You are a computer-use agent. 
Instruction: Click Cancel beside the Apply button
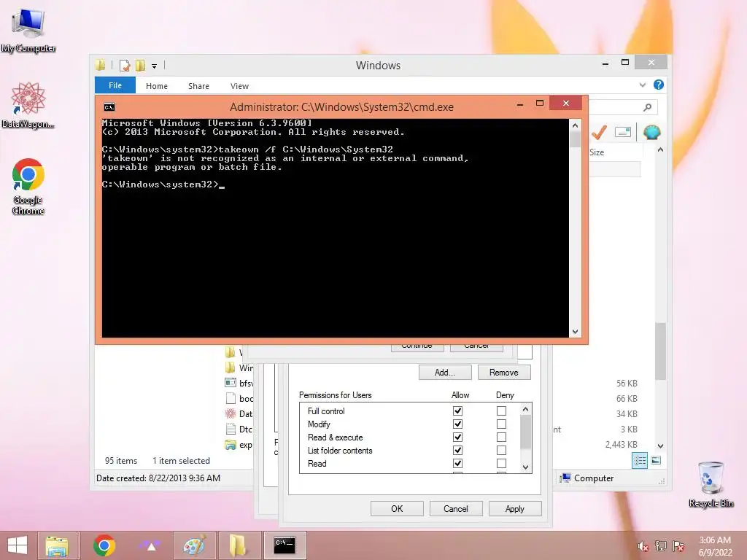[x=456, y=508]
